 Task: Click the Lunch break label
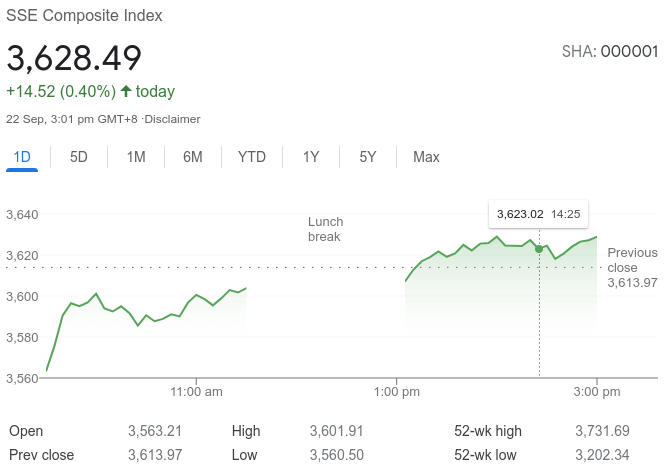[325, 229]
